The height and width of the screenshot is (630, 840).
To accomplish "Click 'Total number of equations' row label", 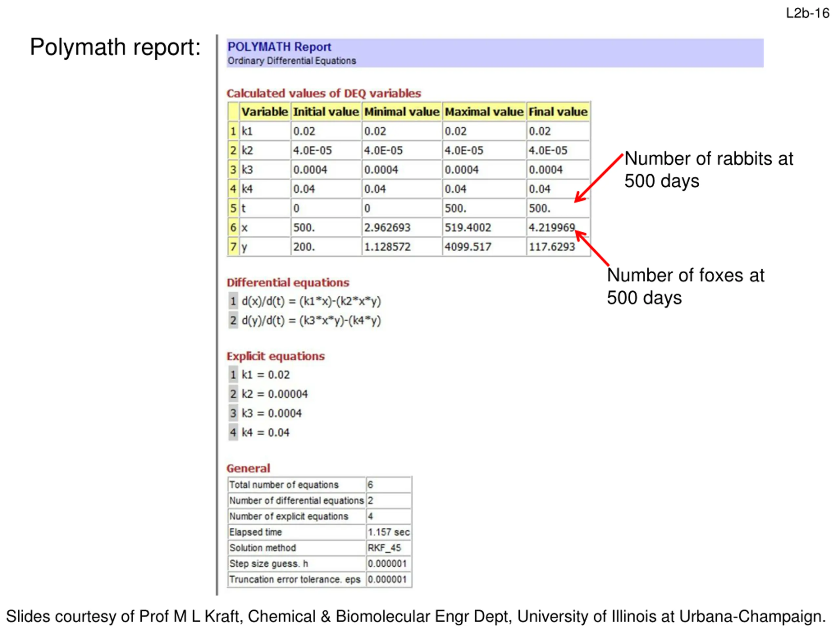I will pos(284,485).
